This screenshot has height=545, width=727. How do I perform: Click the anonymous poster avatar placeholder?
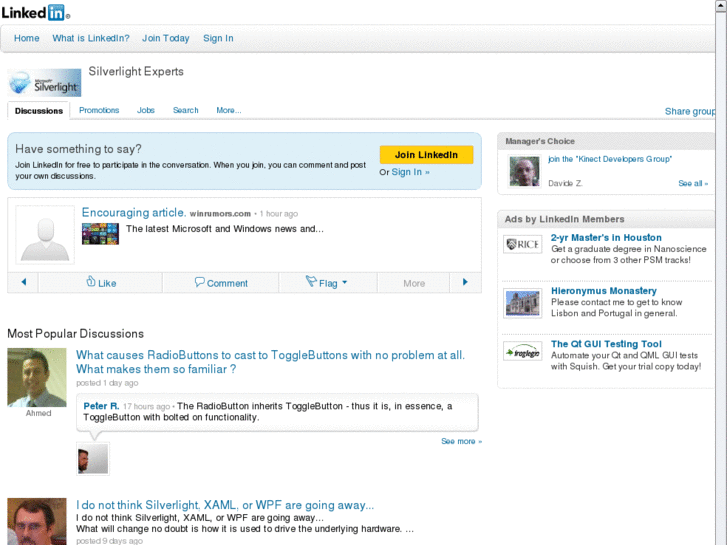45,235
